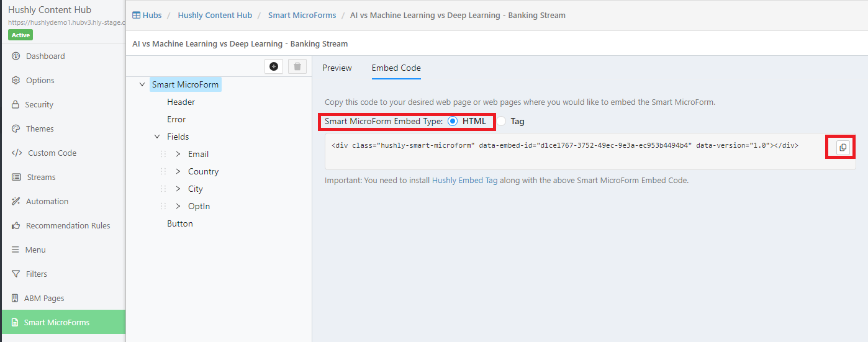The width and height of the screenshot is (868, 342).
Task: Click the Active status badge
Action: click(x=20, y=35)
